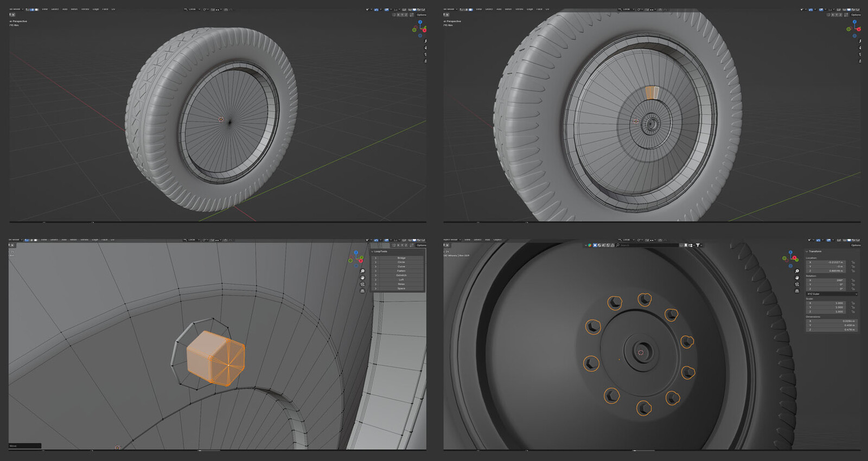Image resolution: width=868 pixels, height=461 pixels.
Task: Click the Curve button in LoopTools
Action: 401,267
